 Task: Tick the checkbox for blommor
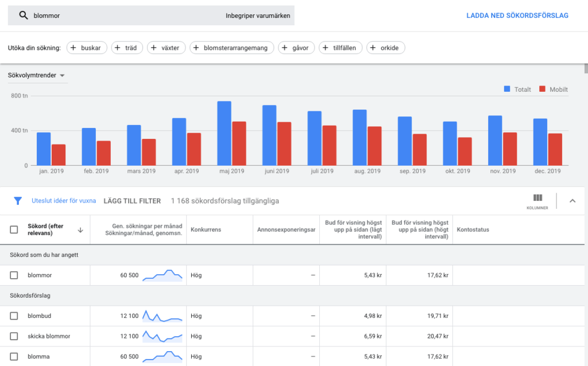[14, 275]
